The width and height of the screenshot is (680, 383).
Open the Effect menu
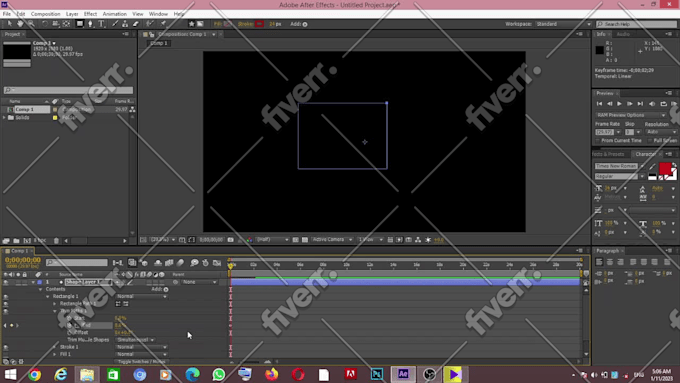90,14
